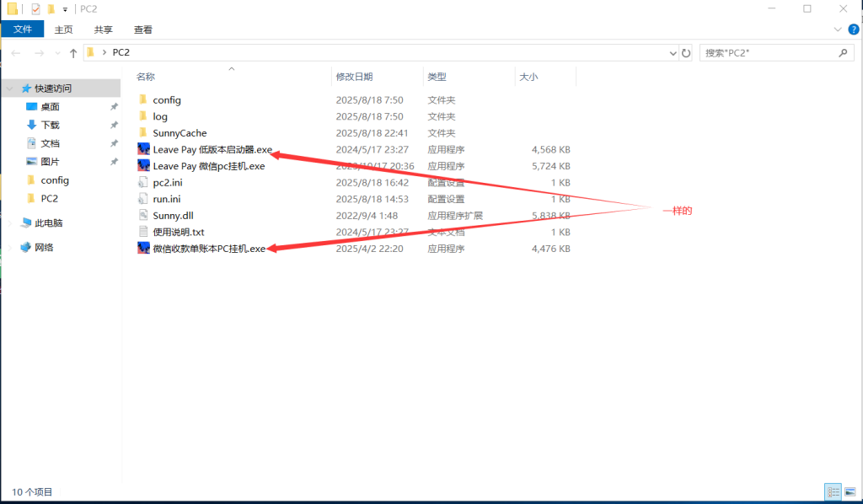The height and width of the screenshot is (504, 863).
Task: Select the Leave Pay 低版本启动器.exe icon
Action: (x=143, y=149)
